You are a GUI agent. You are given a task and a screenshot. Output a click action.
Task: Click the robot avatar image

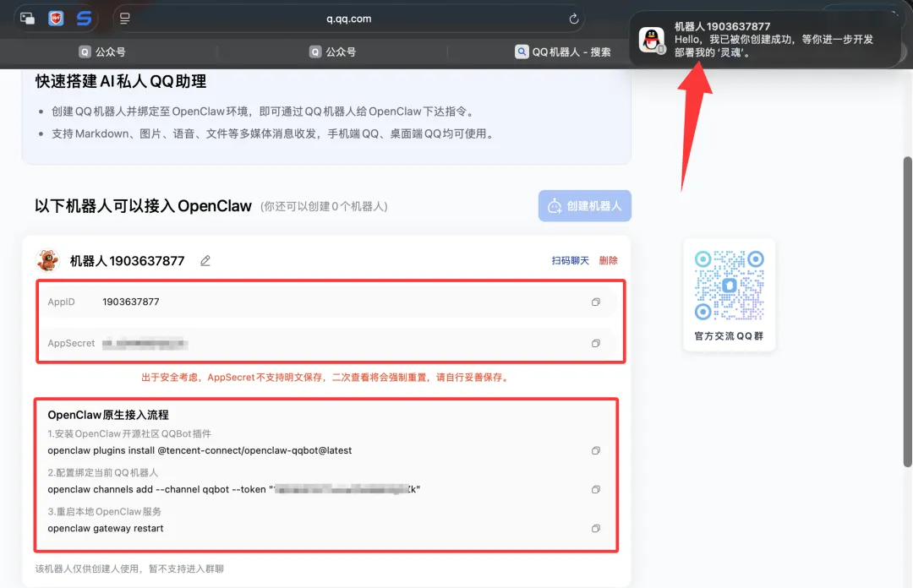[47, 260]
